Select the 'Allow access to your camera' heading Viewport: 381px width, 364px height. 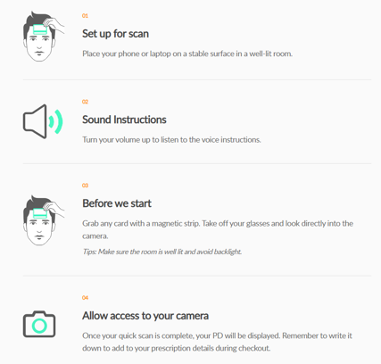coord(145,316)
